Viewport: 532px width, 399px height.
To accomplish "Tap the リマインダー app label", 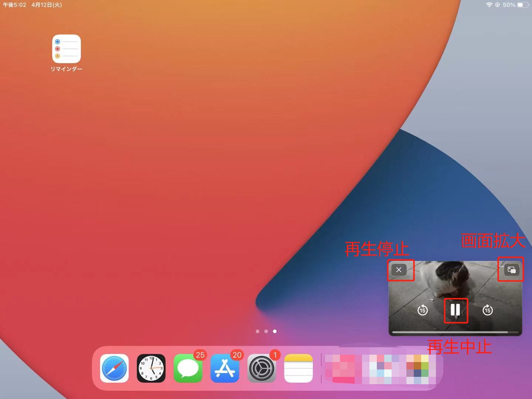I will [66, 69].
